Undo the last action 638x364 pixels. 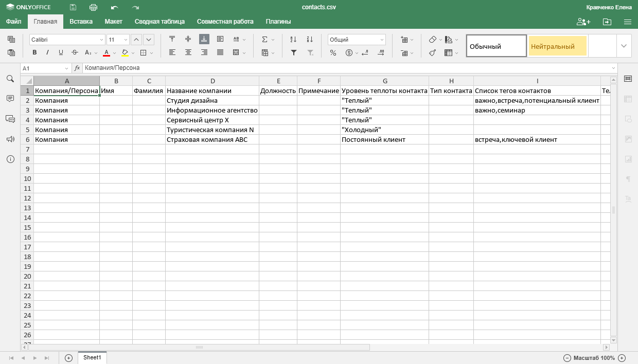coord(114,7)
